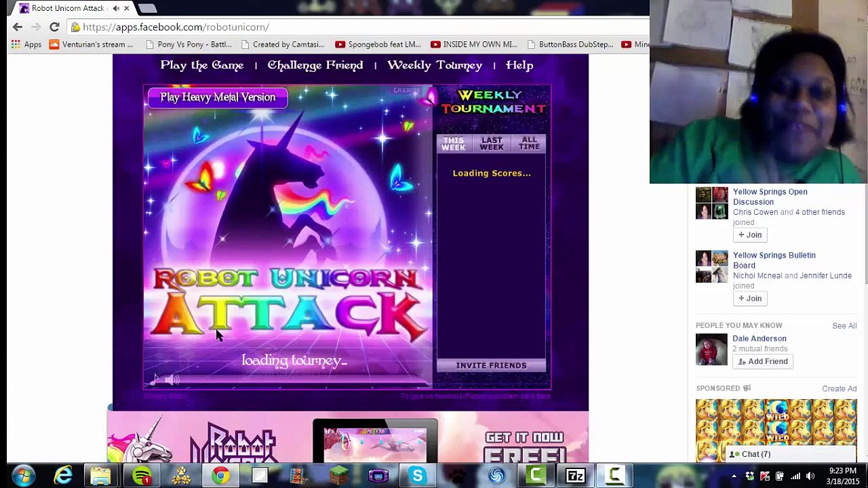The image size is (868, 488).
Task: Select Play the Game menu item
Action: tap(202, 65)
